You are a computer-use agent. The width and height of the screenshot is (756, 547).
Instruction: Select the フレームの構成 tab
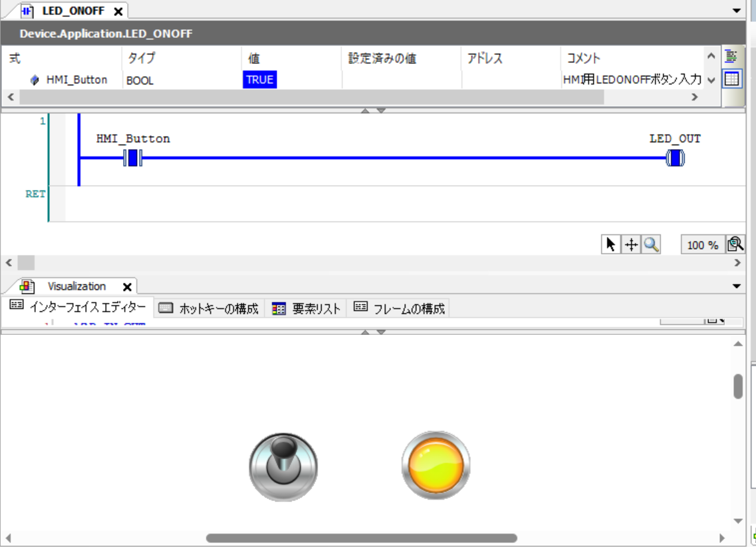pyautogui.click(x=399, y=308)
